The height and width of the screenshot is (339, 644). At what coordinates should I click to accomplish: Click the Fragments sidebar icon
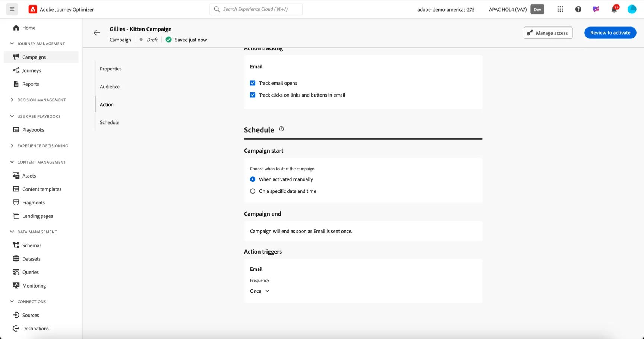pyautogui.click(x=16, y=202)
